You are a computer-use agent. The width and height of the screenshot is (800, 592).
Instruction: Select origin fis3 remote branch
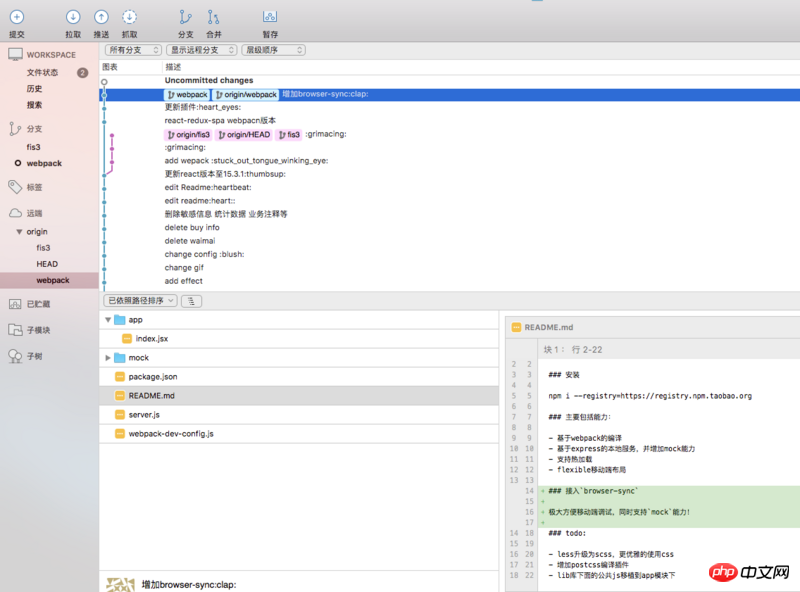(43, 248)
